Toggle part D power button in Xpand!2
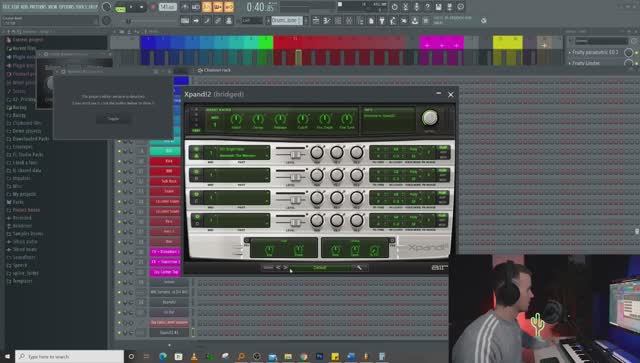This screenshot has width=640, height=363. [197, 217]
